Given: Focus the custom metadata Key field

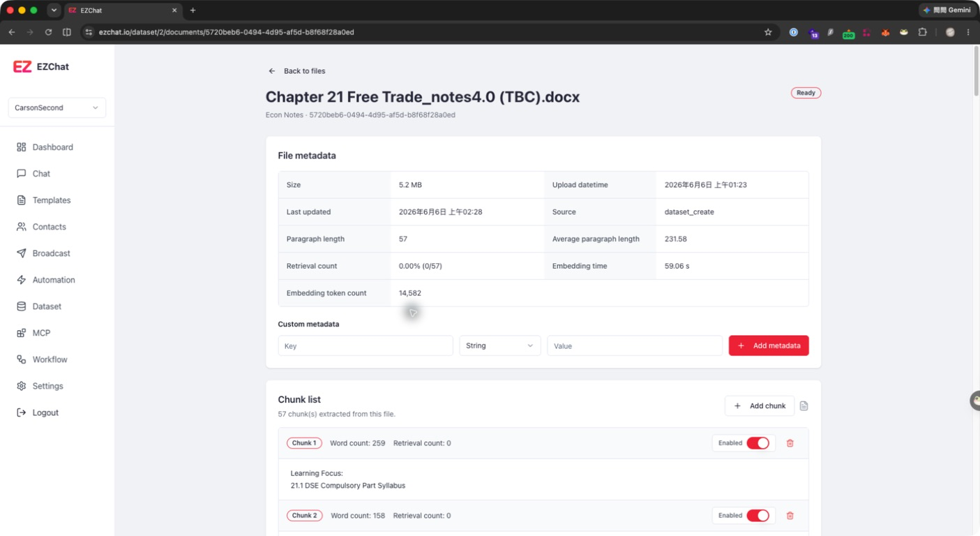Looking at the screenshot, I should tap(365, 345).
